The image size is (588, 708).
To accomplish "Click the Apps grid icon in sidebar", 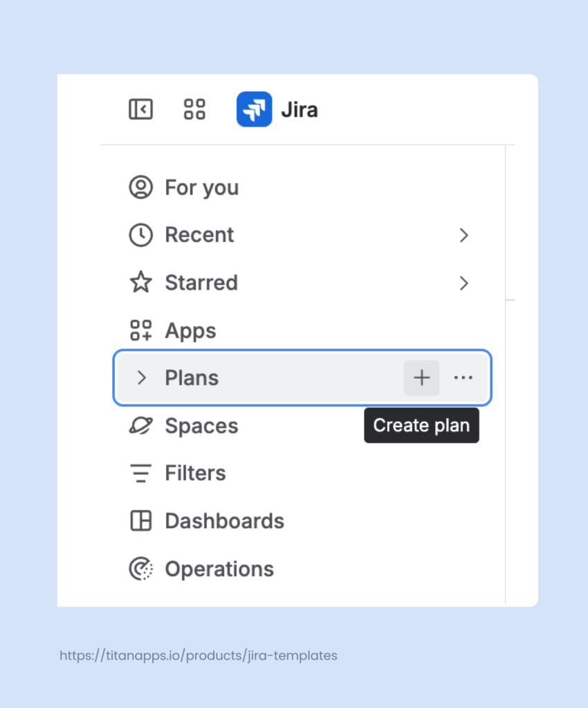I will [141, 330].
